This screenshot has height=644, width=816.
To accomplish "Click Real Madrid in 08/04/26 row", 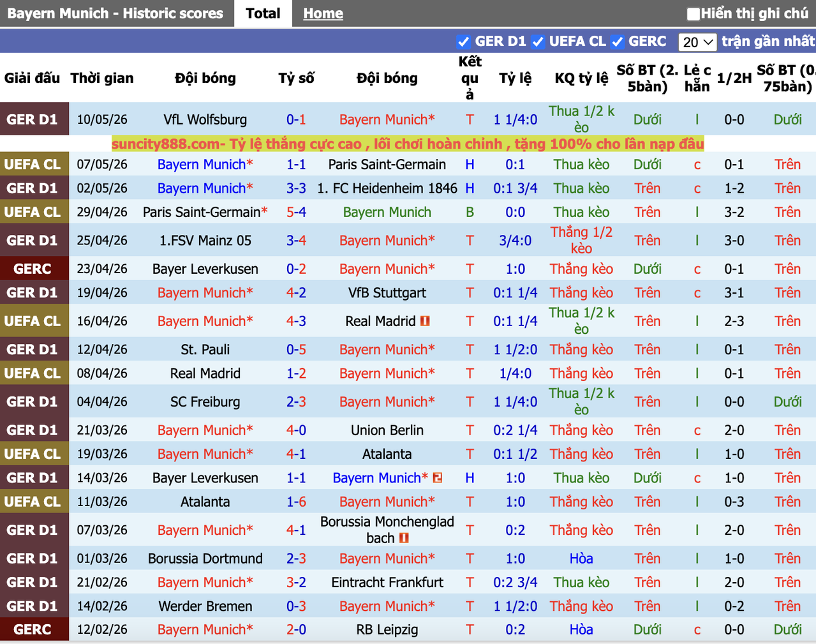I will click(x=205, y=373).
